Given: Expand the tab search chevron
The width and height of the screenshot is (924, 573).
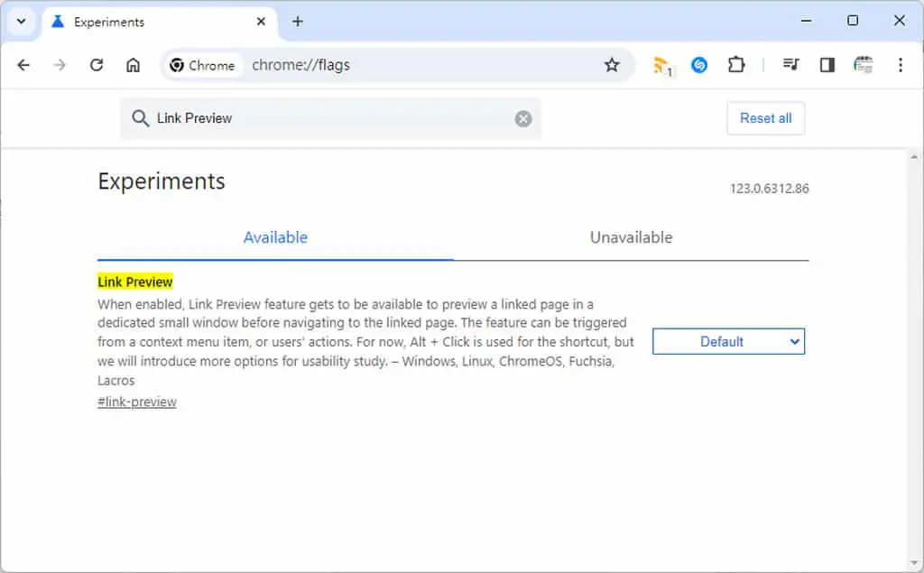Looking at the screenshot, I should tap(22, 22).
